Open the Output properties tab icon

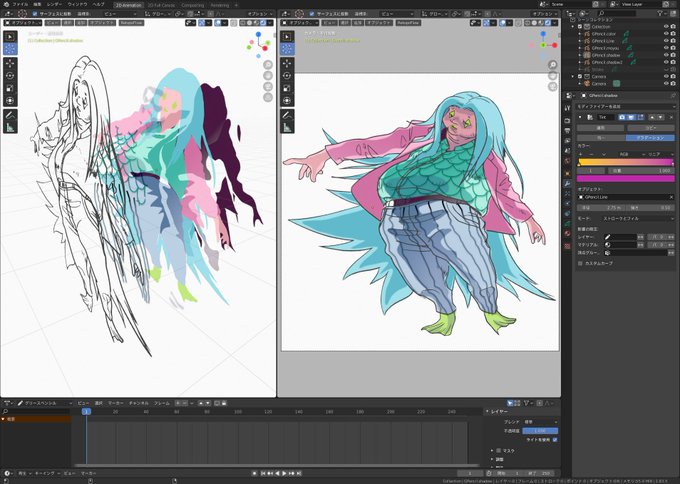[567, 131]
